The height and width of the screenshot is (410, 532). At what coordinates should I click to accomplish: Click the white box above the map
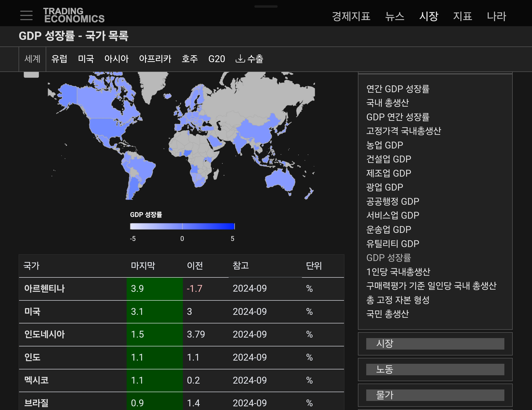pos(31,75)
